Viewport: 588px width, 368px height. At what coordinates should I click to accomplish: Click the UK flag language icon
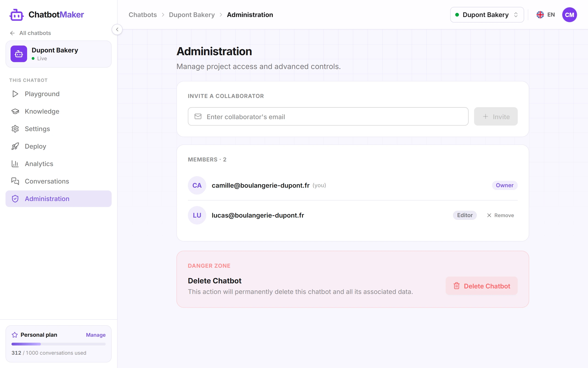(x=540, y=14)
